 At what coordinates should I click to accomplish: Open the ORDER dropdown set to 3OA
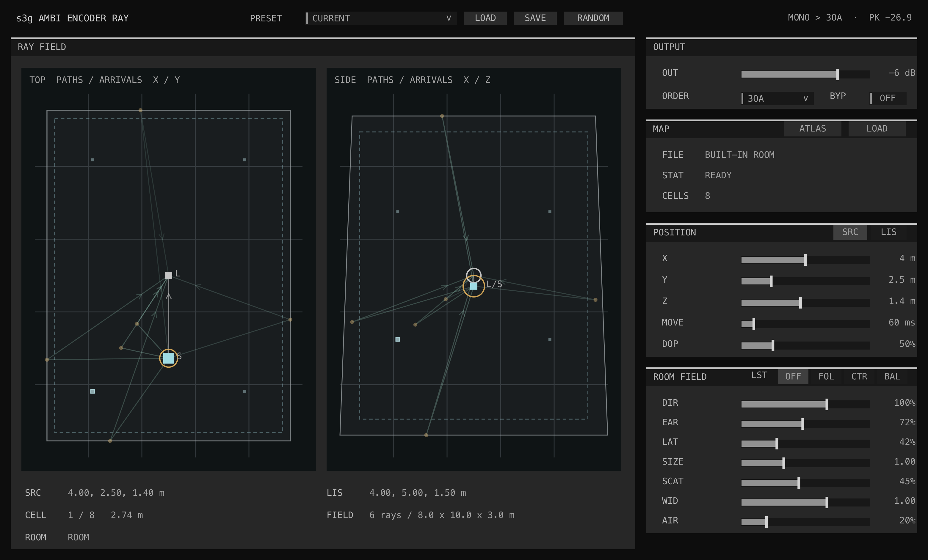[777, 98]
